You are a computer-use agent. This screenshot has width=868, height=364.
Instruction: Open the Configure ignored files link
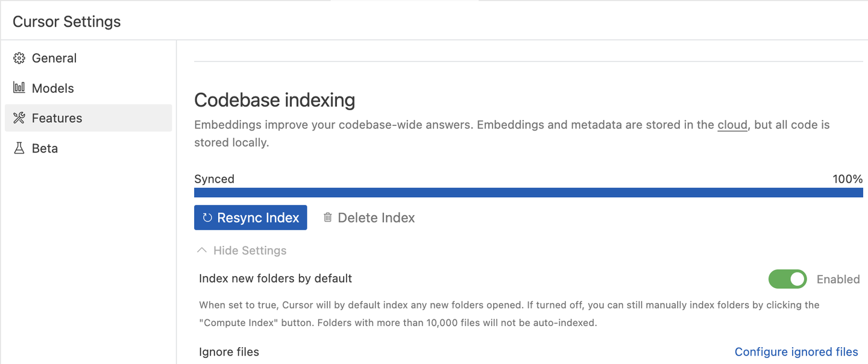796,352
